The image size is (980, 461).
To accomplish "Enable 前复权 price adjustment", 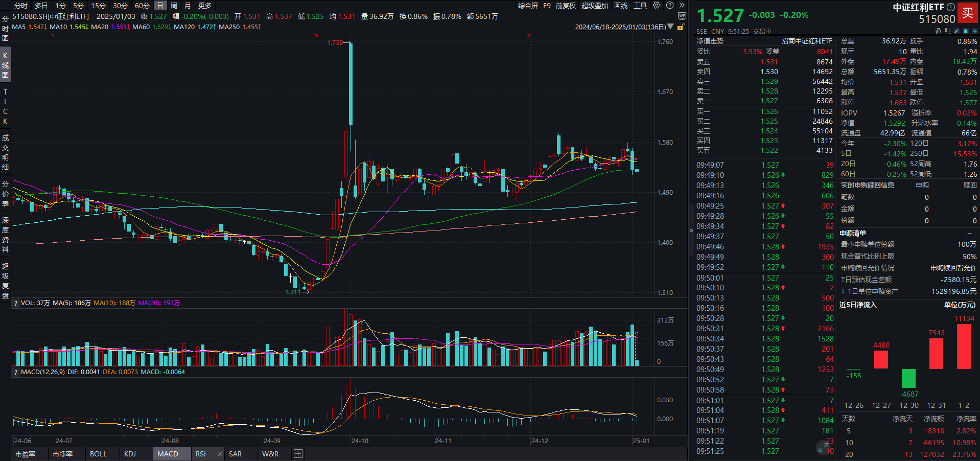I will [565, 6].
